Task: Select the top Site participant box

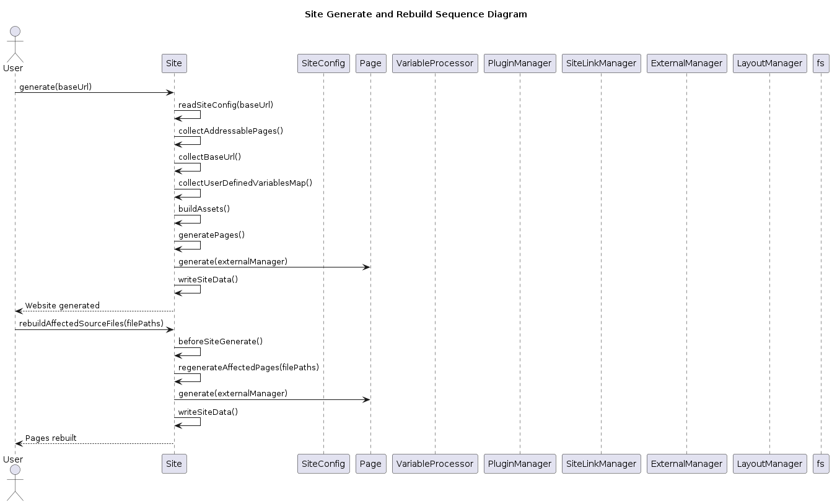Action: tap(174, 63)
